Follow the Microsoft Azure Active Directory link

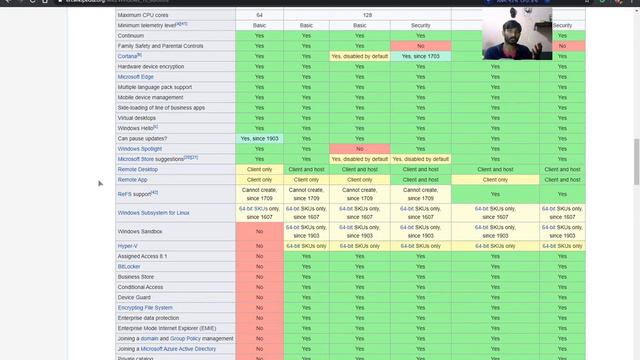click(178, 349)
